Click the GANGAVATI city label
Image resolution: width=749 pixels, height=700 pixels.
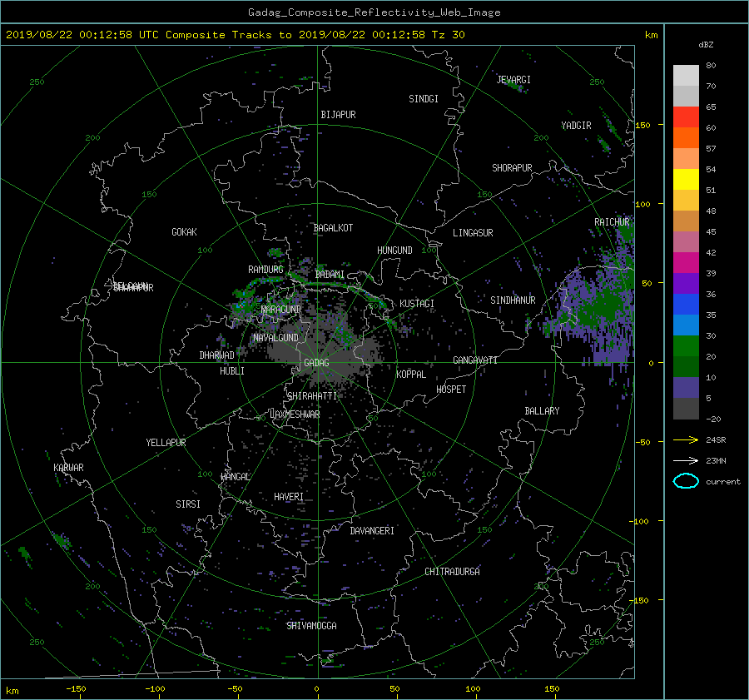pos(475,360)
